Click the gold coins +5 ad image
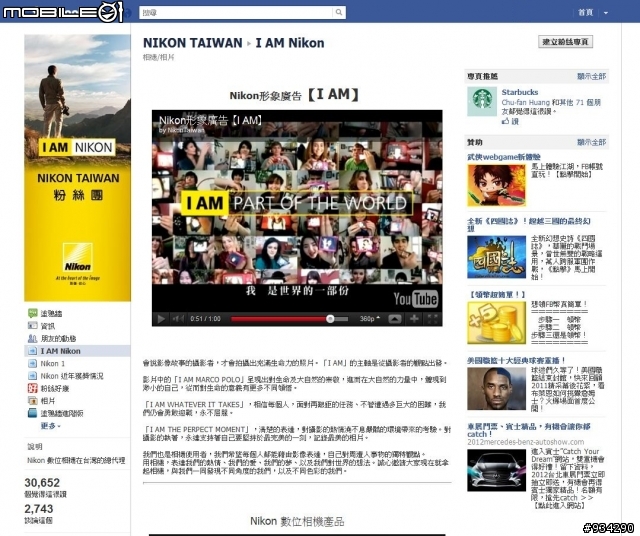 pos(497,323)
